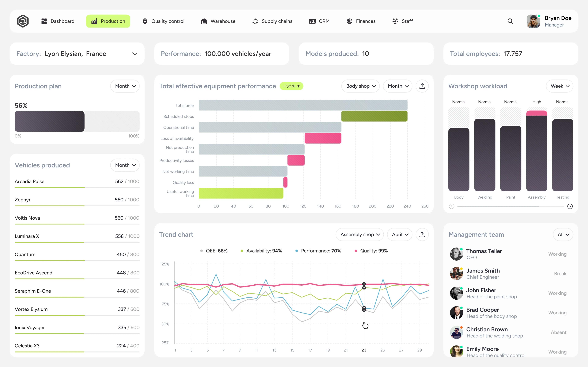Open the search magnifier icon

[x=510, y=21]
